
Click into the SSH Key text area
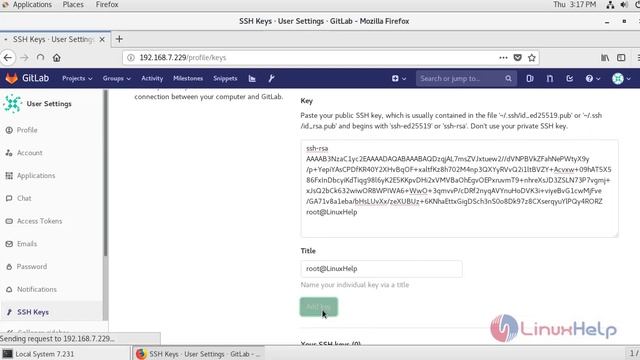[x=459, y=189]
